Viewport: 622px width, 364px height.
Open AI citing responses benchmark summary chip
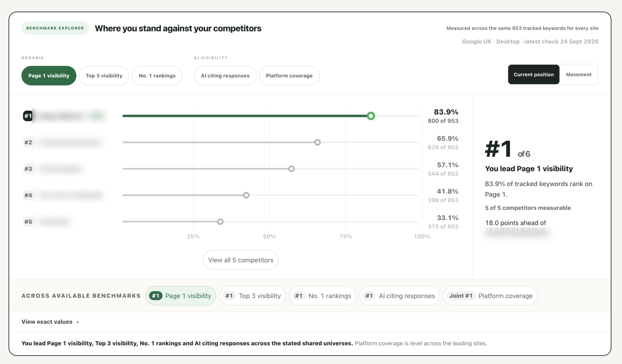[x=400, y=296]
